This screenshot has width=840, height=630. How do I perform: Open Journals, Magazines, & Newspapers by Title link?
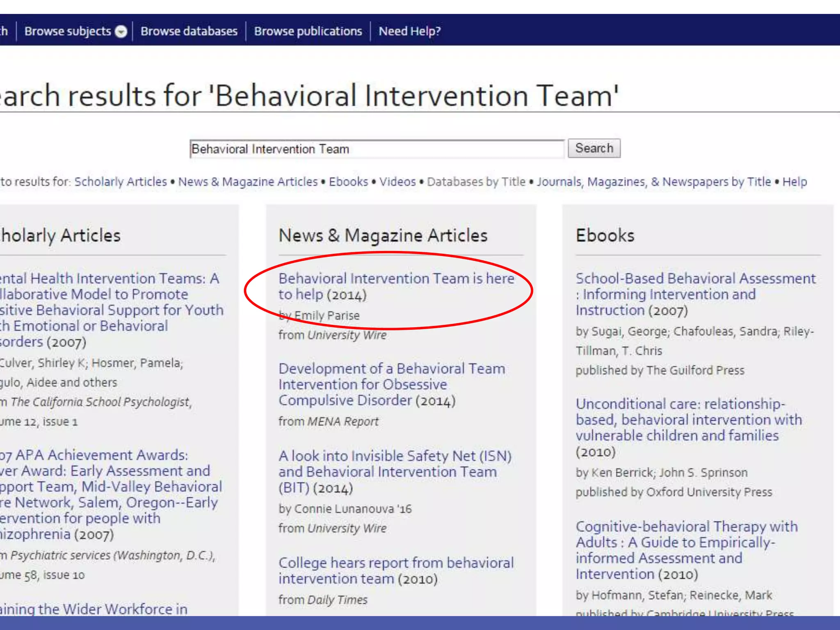(654, 182)
